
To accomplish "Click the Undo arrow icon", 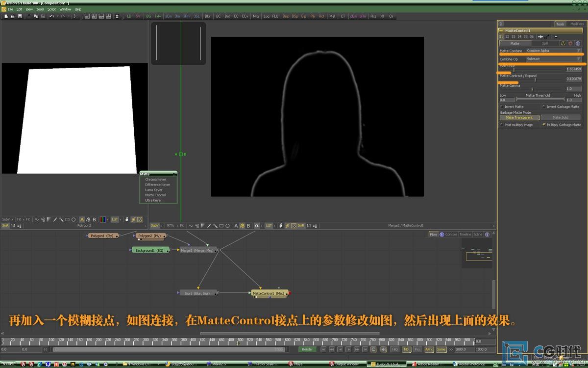I will 51,16.
